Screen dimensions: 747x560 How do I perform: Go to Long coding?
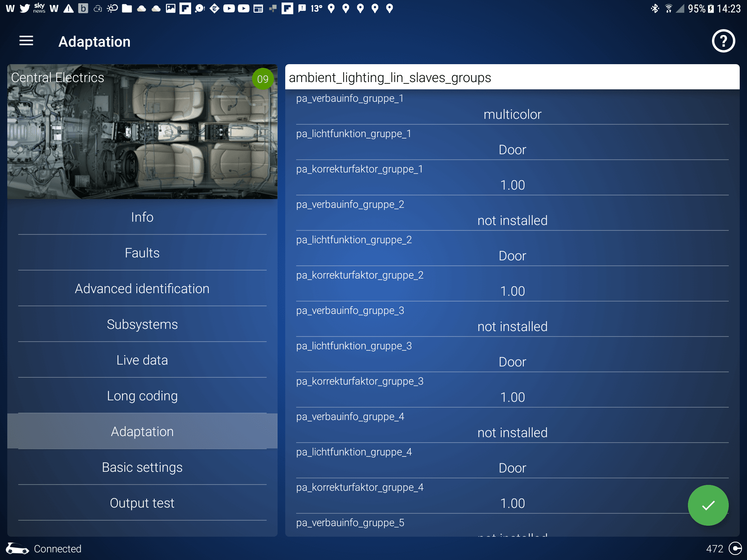(x=142, y=396)
